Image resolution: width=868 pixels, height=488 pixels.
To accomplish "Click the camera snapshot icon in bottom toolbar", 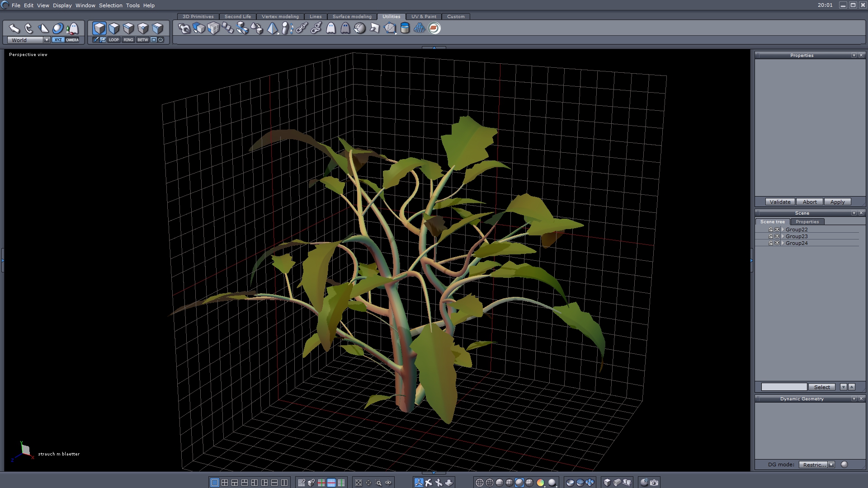I will tap(654, 483).
